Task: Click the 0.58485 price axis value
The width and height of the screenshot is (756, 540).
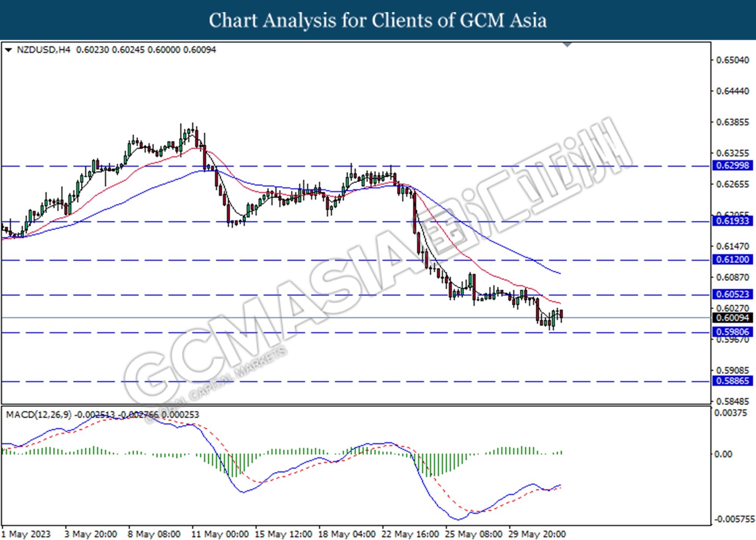Action: [x=733, y=401]
